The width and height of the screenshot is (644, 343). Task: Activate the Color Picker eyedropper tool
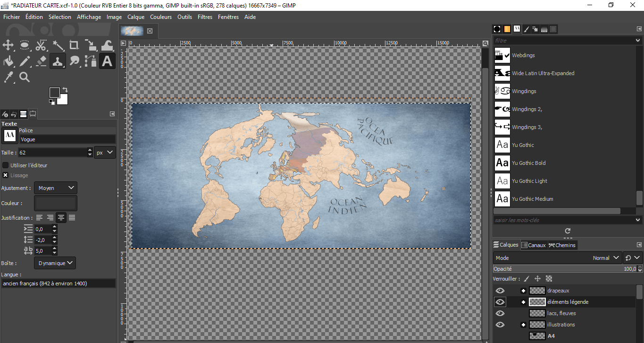click(8, 77)
